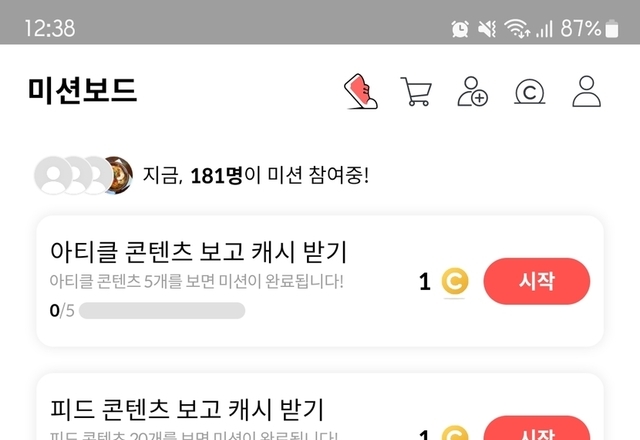Screen dimensions: 640x440
Task: Tap the first gray participant avatar
Action: [x=53, y=175]
